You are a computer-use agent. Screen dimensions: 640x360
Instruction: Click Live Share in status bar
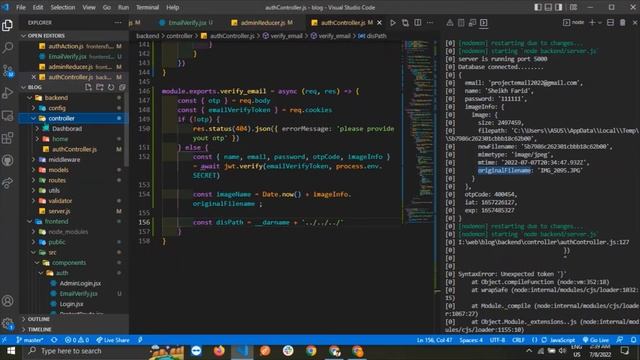click(113, 340)
